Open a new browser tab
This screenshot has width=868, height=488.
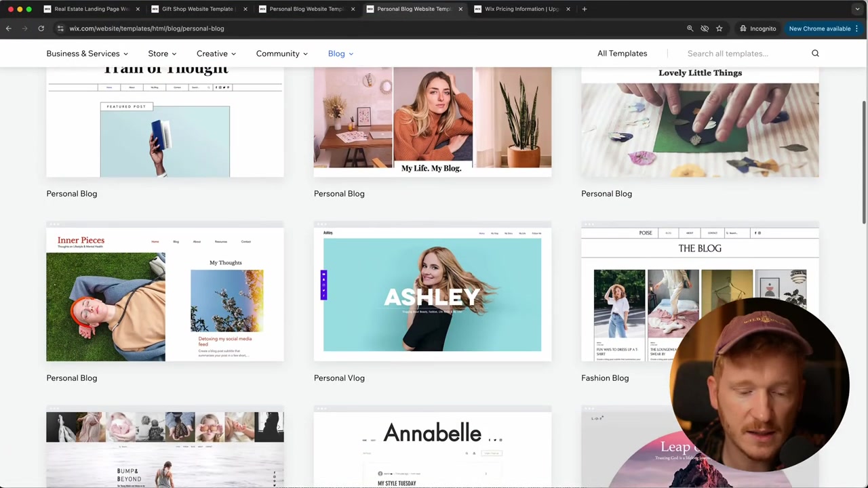click(x=585, y=9)
